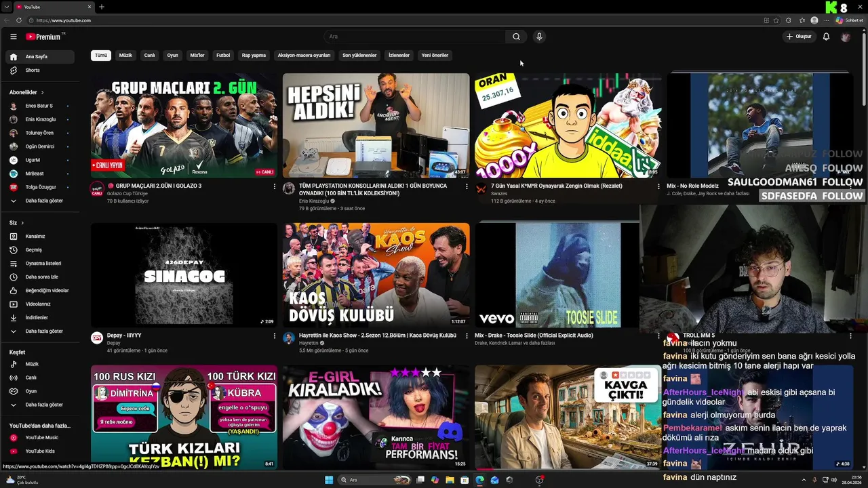Select the Son yüklenenler chip
Image resolution: width=868 pixels, height=488 pixels.
click(359, 56)
